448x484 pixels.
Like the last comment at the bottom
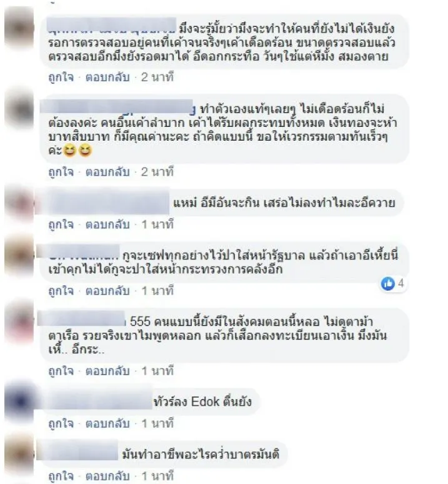(61, 476)
